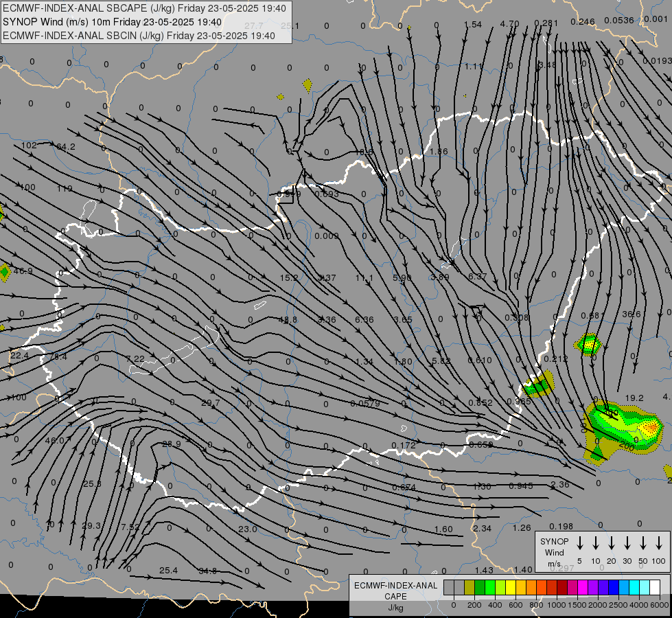
Task: Click the map value 29.7
Action: coord(210,402)
